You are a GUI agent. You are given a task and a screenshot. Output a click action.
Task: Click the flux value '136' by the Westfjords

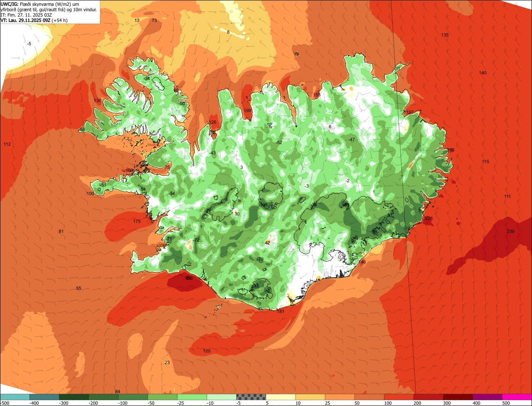[x=97, y=100]
